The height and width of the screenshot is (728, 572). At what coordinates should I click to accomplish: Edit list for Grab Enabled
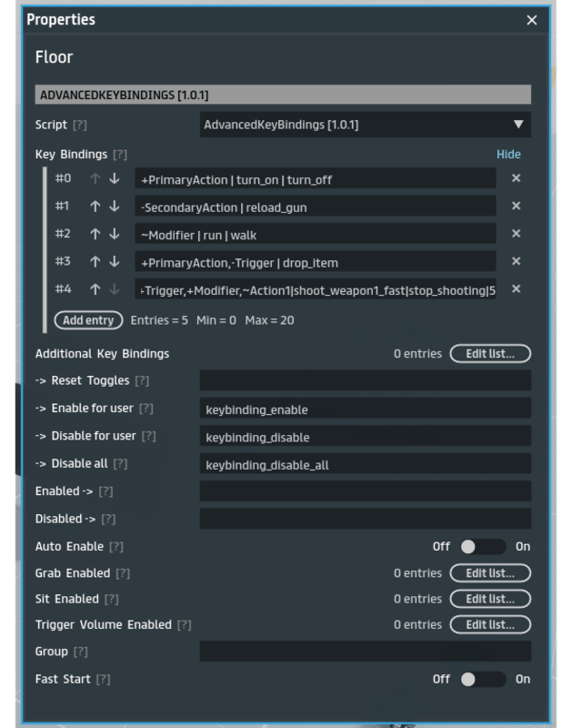(490, 573)
